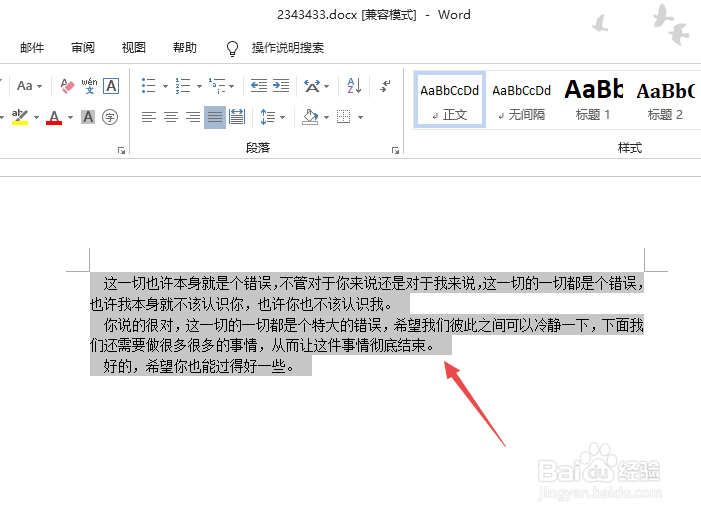
Task: Open line spacing dropdown arrow
Action: [283, 118]
